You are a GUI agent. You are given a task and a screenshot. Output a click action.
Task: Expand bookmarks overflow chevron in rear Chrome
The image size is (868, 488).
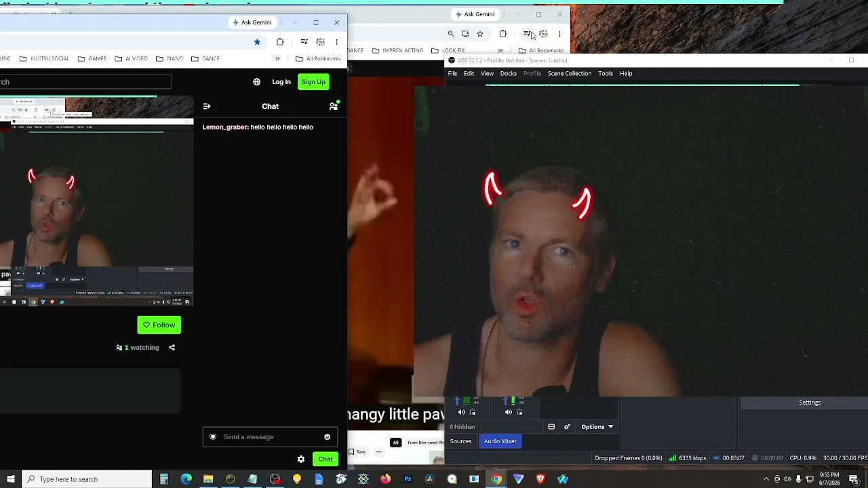point(500,51)
